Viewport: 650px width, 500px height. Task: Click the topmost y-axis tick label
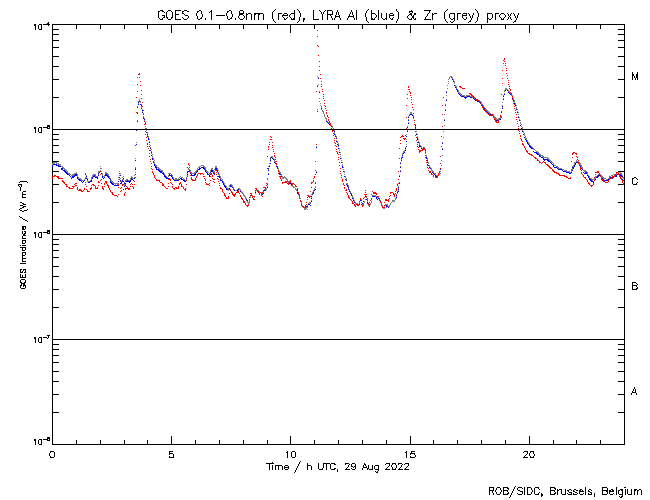(40, 25)
